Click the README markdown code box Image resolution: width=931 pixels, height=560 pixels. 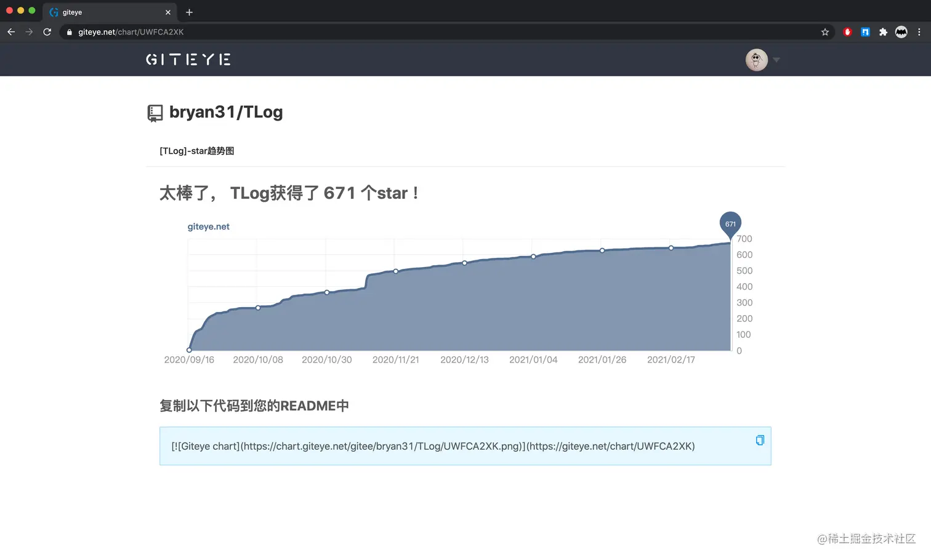point(465,446)
